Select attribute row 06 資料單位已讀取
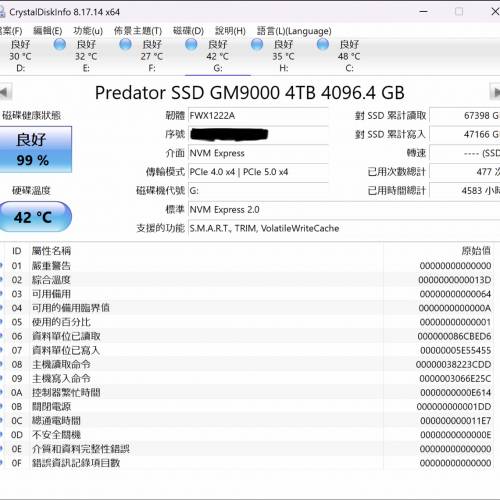500x500 pixels. (x=247, y=336)
